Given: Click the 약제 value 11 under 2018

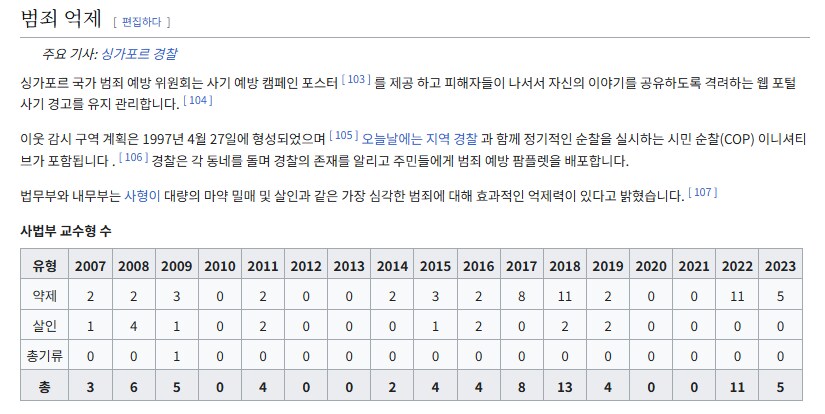Looking at the screenshot, I should [565, 295].
